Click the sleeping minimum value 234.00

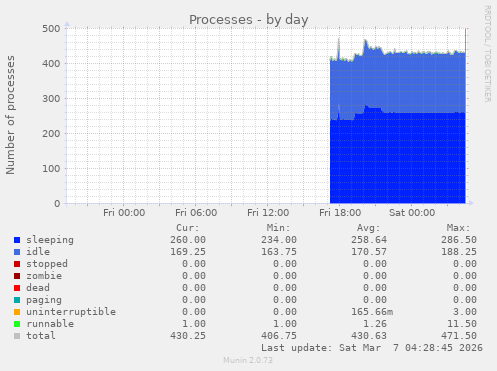tap(279, 240)
